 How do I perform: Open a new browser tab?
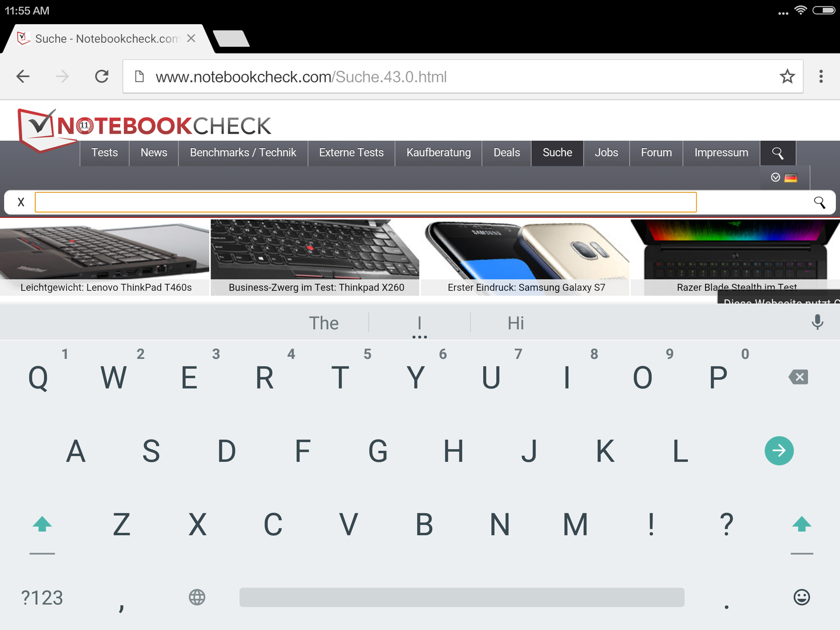tap(231, 39)
